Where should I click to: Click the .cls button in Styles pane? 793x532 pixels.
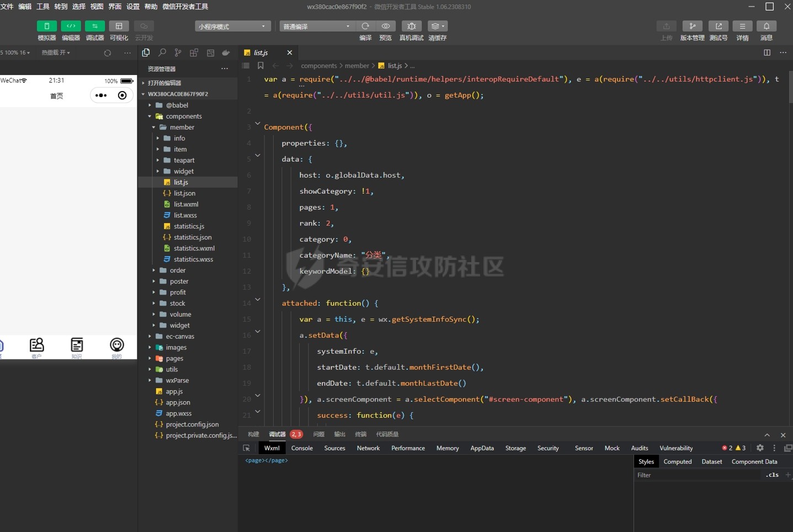(x=772, y=475)
